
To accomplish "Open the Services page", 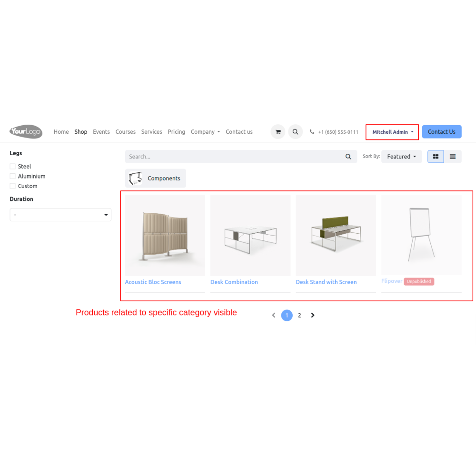I will pyautogui.click(x=151, y=132).
